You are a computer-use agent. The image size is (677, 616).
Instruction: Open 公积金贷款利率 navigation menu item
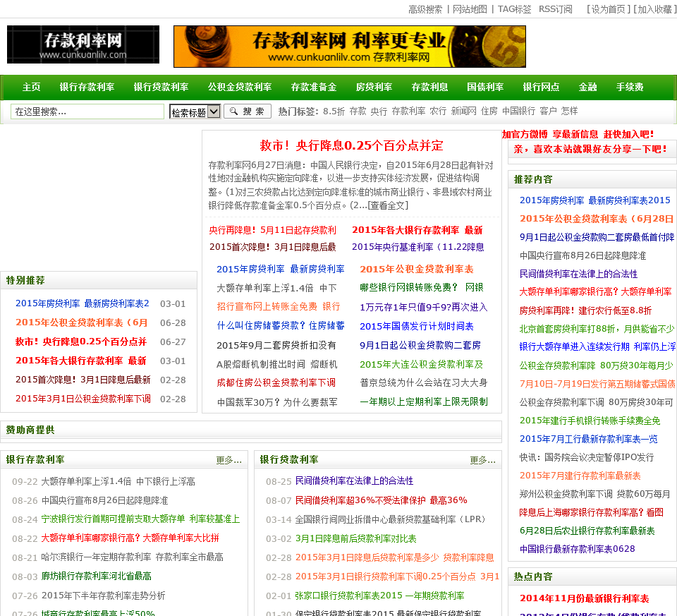point(240,87)
